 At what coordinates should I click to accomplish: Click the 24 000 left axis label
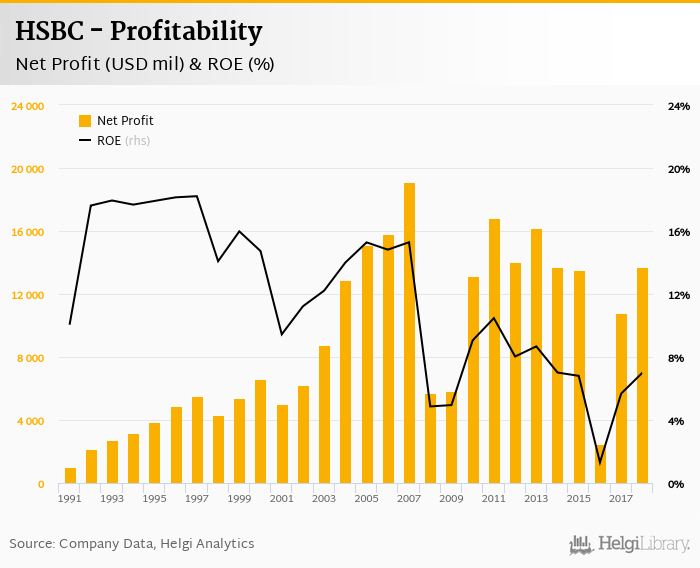coord(27,106)
